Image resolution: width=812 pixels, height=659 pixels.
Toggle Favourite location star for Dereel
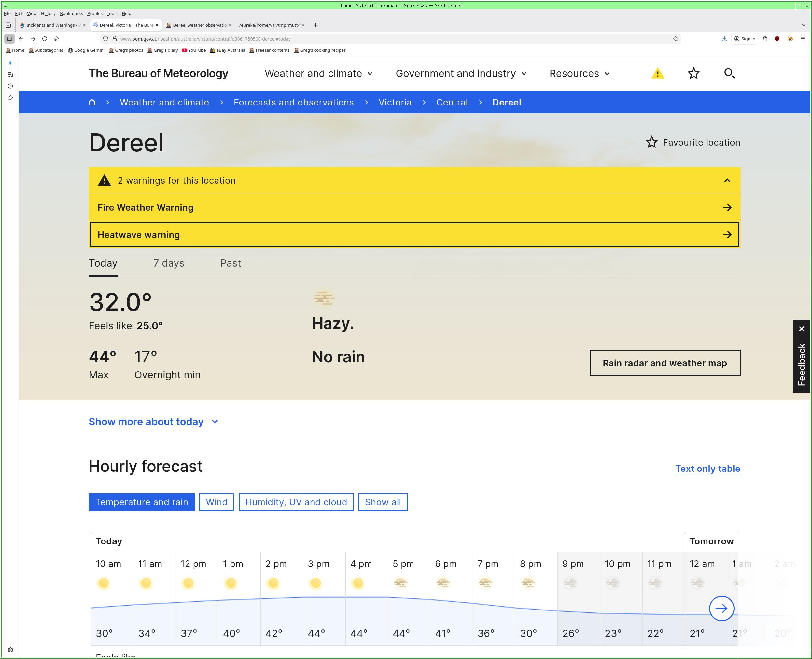(651, 142)
